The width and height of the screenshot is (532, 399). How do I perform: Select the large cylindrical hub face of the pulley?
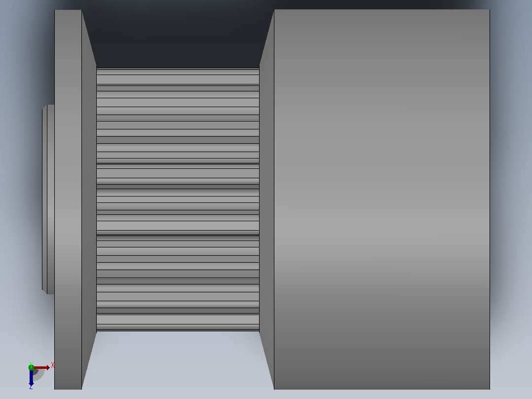tap(381, 199)
